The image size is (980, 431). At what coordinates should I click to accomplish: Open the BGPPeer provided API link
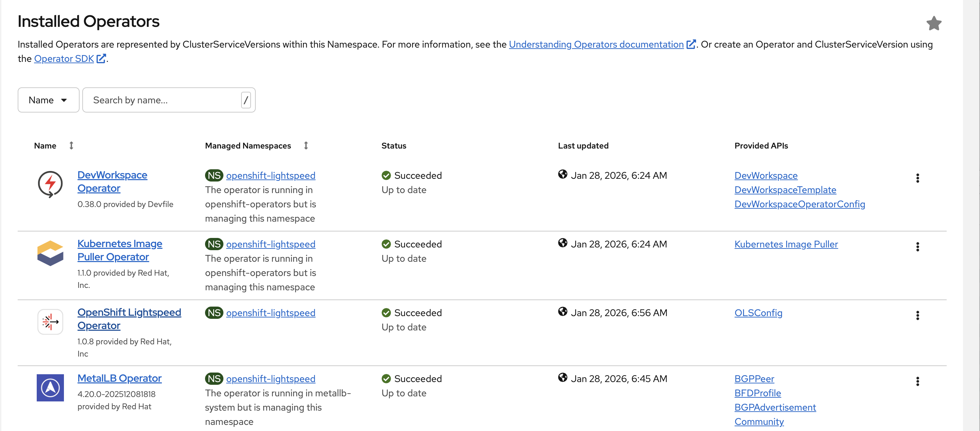754,379
